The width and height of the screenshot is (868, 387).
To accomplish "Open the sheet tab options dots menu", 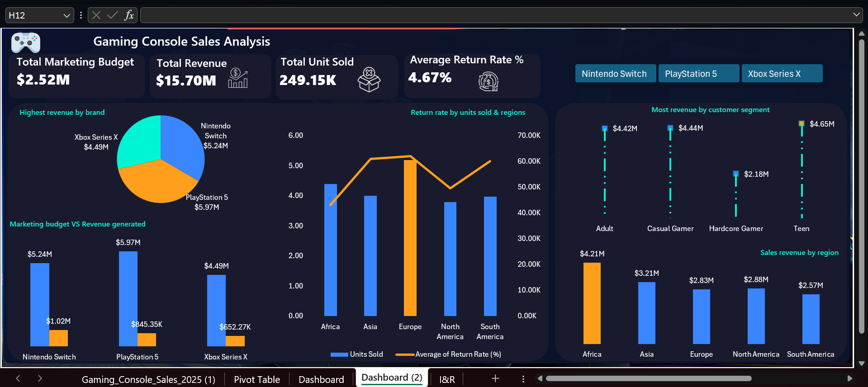I will tap(523, 379).
